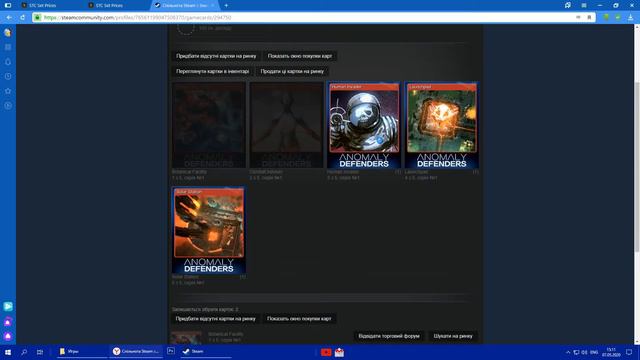Switch to Yandex Browser taskbar button

click(x=136, y=351)
